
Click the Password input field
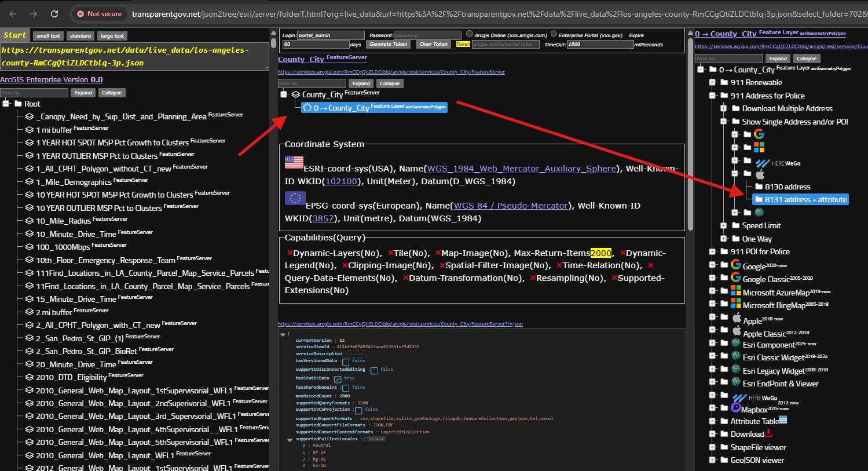click(x=427, y=35)
